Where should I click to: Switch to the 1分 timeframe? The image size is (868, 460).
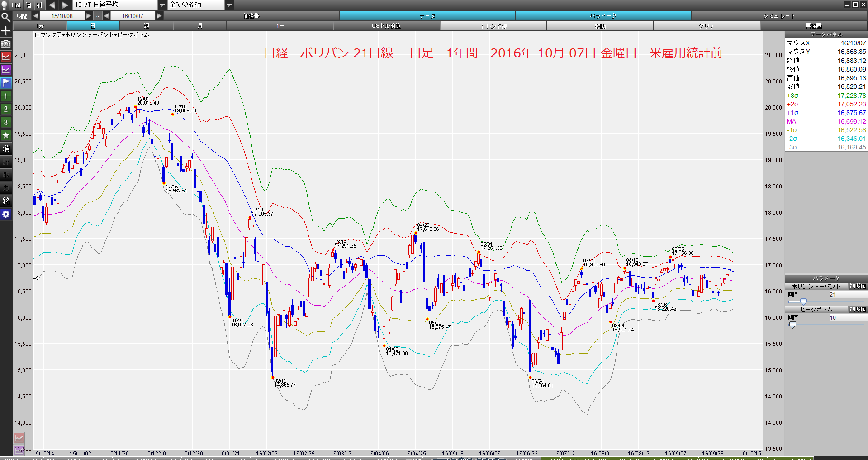point(40,26)
